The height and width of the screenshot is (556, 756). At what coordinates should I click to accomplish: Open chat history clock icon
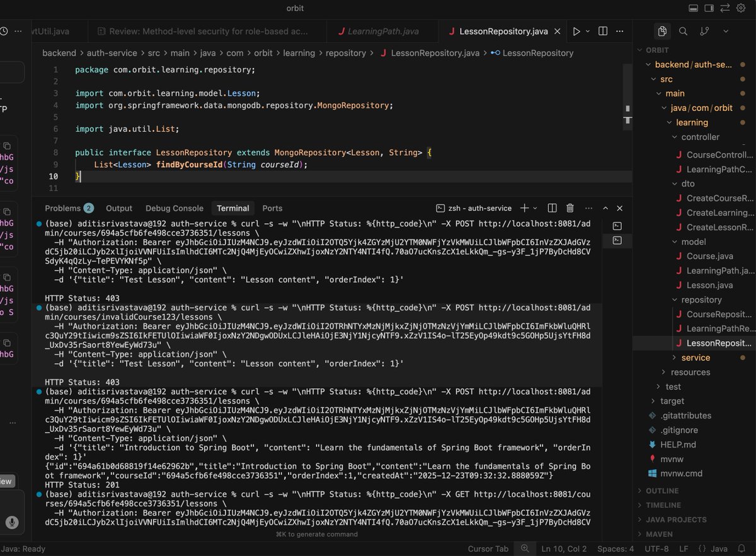point(4,31)
